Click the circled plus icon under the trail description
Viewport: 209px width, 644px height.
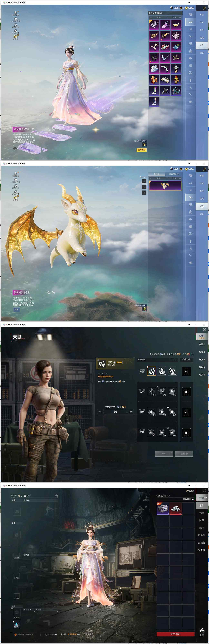click(x=15, y=149)
